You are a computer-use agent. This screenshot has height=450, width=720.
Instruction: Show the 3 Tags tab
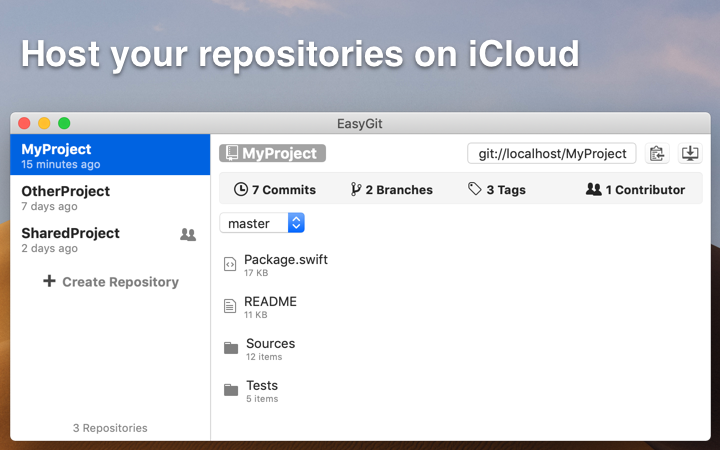point(497,190)
